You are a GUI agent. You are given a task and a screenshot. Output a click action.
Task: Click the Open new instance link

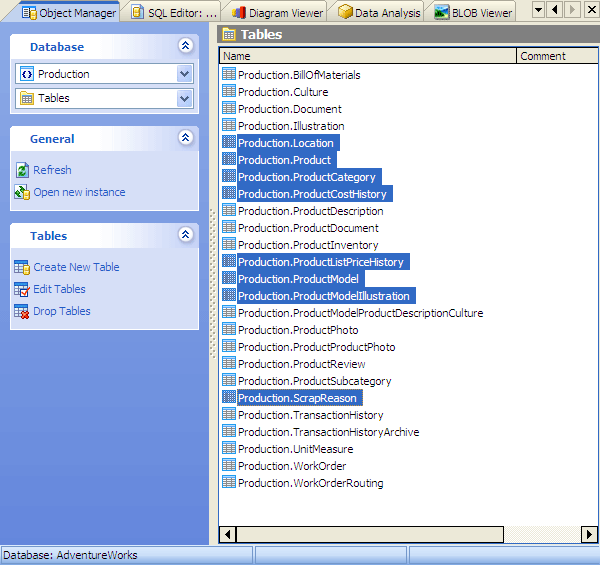pyautogui.click(x=79, y=192)
